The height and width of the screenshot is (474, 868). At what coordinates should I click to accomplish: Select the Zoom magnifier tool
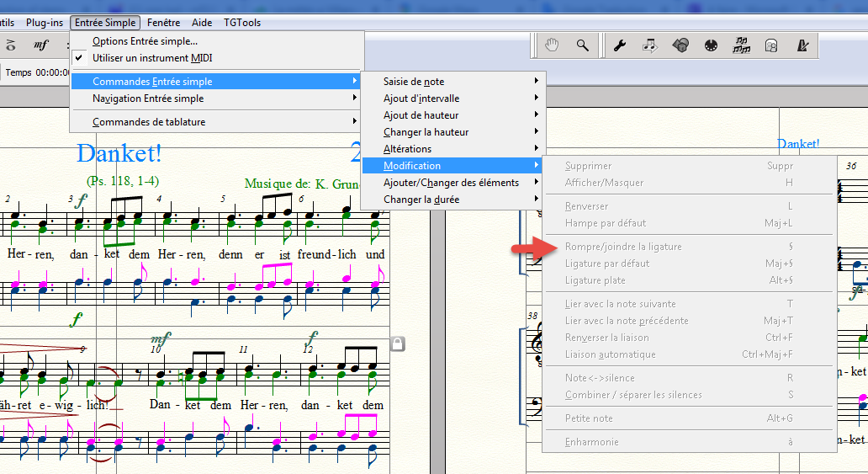[582, 45]
